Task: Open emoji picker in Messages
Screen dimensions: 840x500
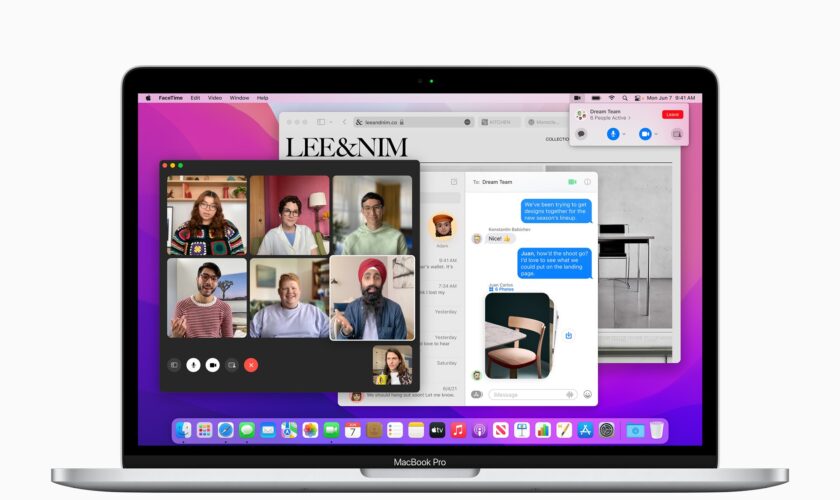Action: coord(588,394)
